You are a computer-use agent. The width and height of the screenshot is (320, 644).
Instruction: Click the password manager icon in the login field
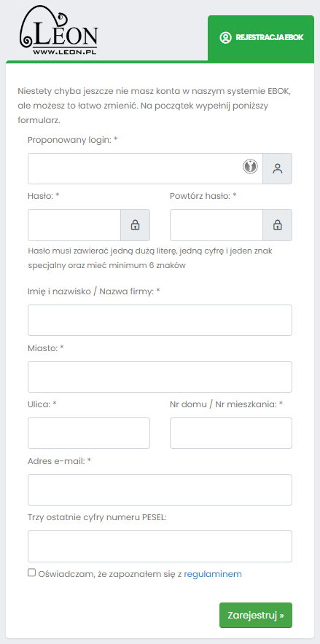(x=250, y=166)
